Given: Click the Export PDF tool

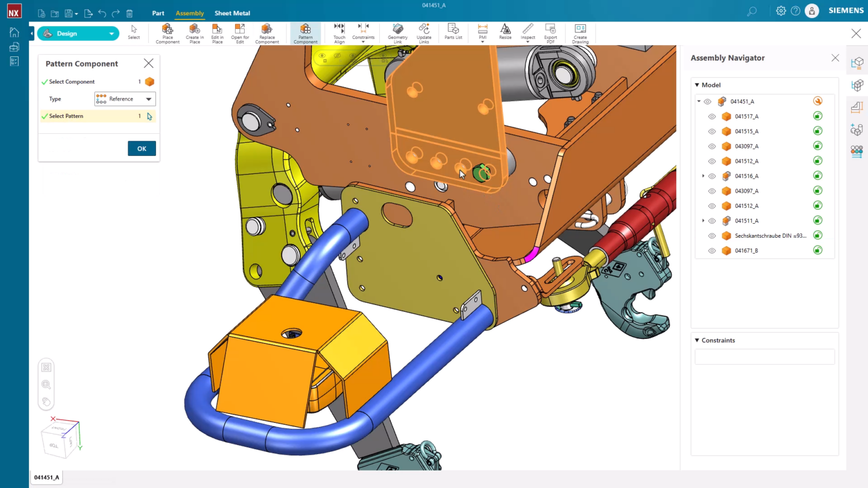Looking at the screenshot, I should pyautogui.click(x=550, y=33).
